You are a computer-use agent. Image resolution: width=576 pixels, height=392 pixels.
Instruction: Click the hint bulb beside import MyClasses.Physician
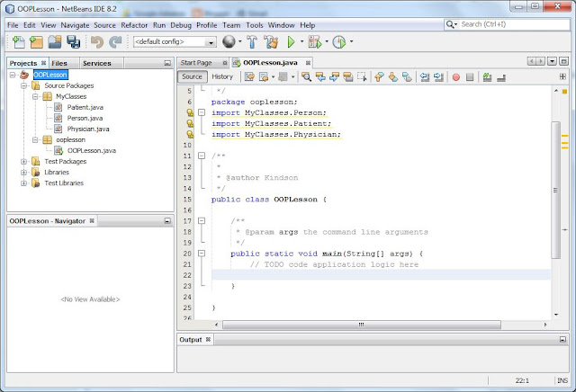[x=190, y=134]
